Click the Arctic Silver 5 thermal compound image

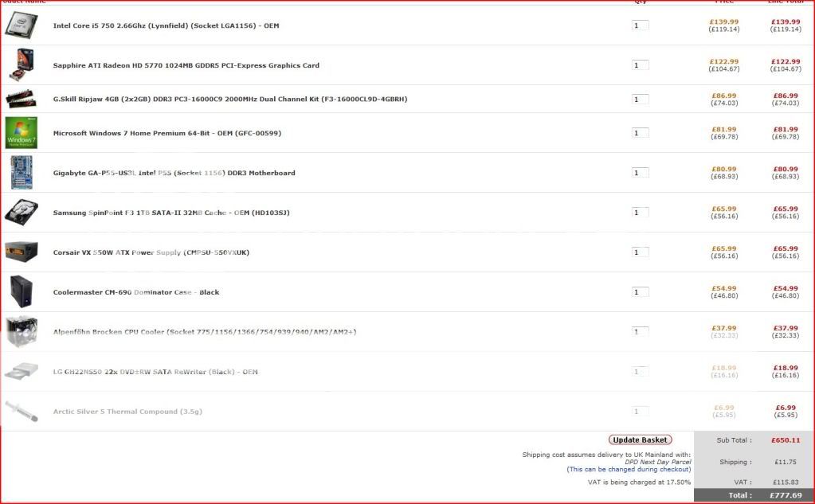21,411
